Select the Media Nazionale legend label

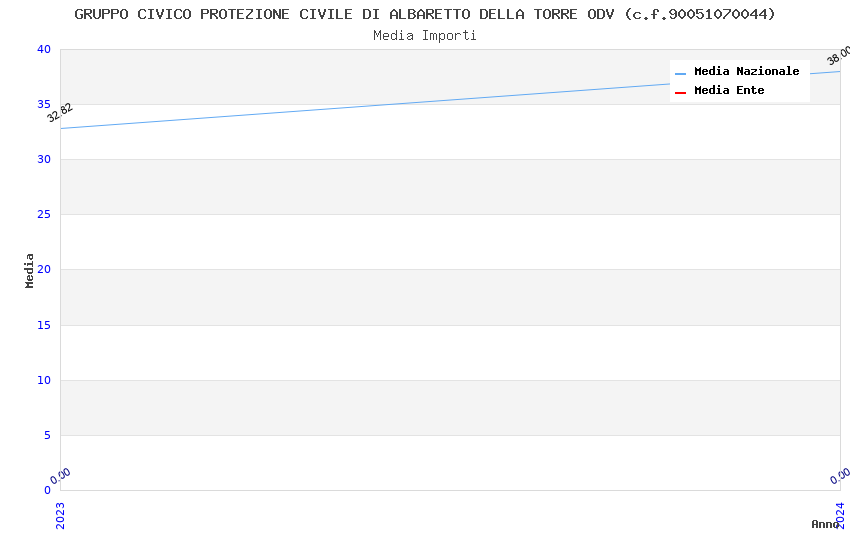[x=746, y=72]
